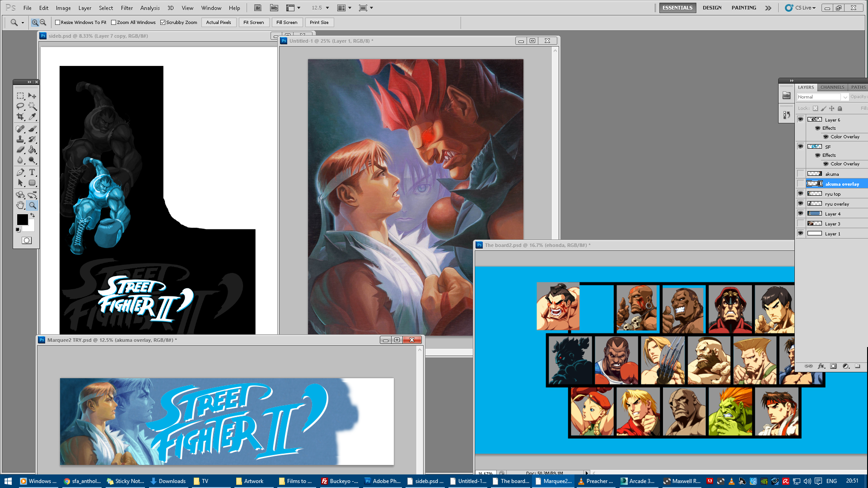Select the Spot Healing Brush tool
Image resolution: width=868 pixels, height=488 pixels.
[x=20, y=129]
